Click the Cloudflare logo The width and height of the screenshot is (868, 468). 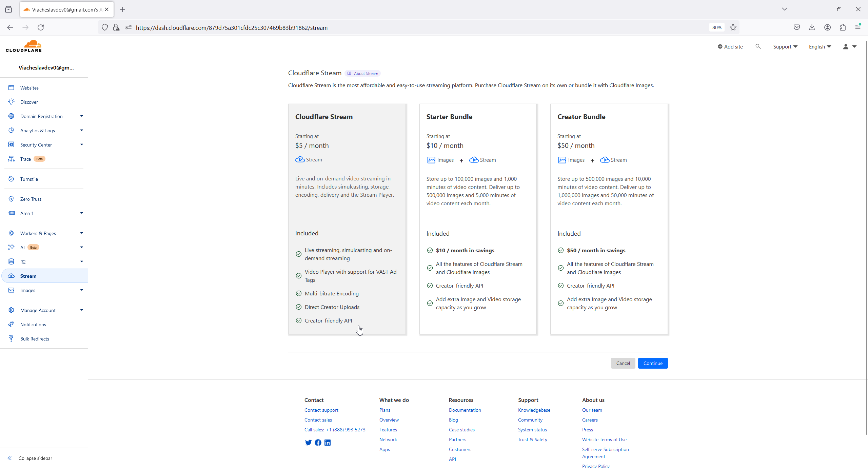tap(24, 46)
